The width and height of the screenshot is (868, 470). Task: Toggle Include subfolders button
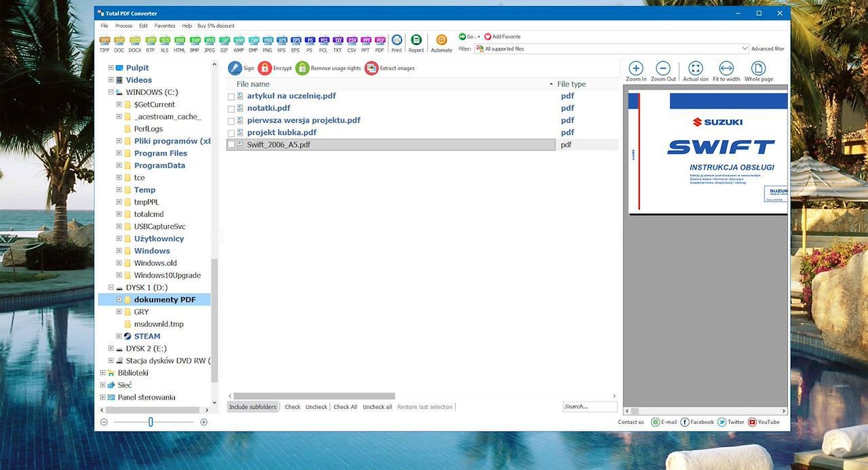(253, 407)
